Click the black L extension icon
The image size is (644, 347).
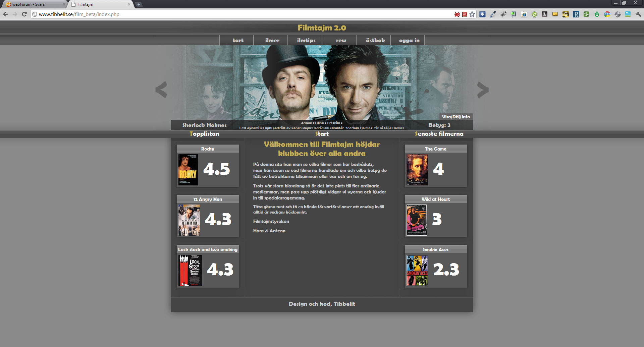[545, 14]
